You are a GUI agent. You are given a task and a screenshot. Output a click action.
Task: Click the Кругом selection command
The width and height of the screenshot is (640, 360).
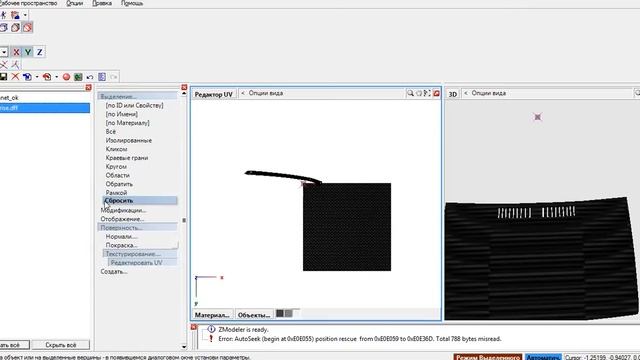click(x=116, y=167)
